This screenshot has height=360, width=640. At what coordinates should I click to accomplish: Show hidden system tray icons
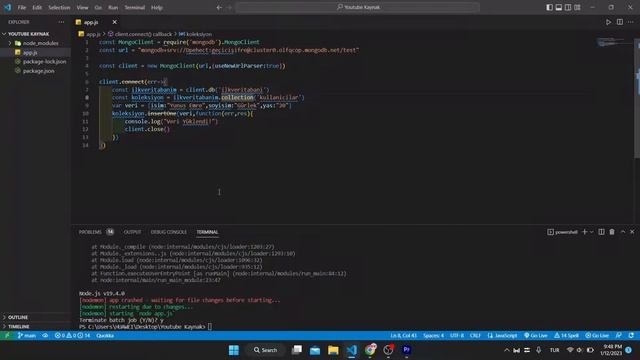[507, 350]
